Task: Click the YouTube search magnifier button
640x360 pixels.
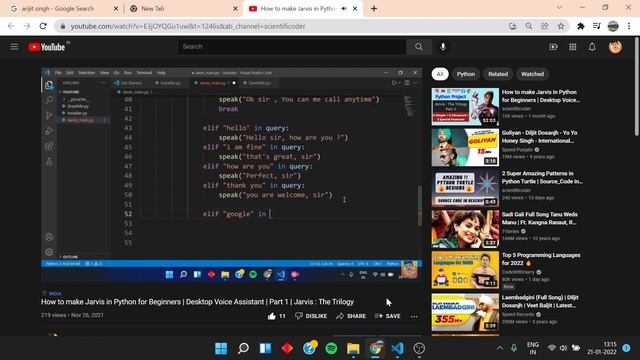Action: [419, 47]
